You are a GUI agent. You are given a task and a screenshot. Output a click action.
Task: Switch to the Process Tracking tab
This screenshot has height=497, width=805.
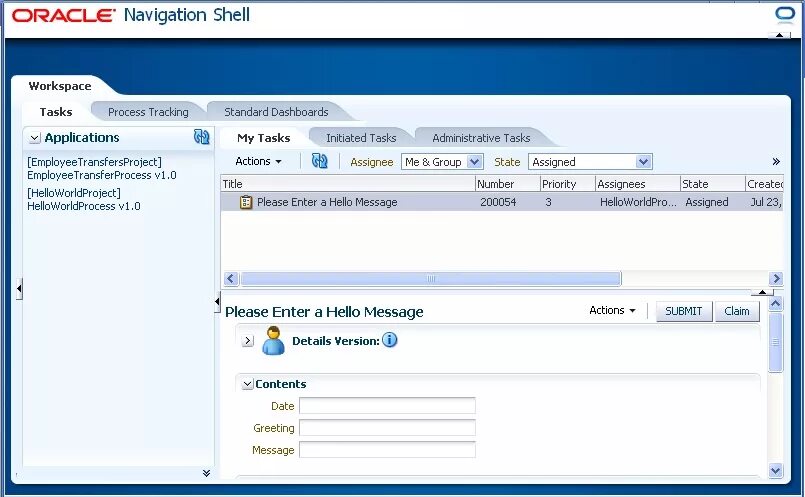(148, 112)
